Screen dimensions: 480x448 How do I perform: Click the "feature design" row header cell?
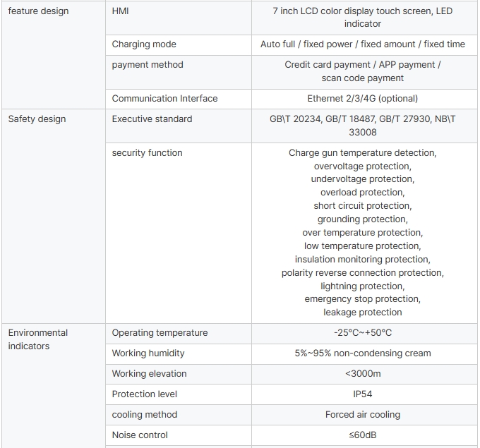38,11
